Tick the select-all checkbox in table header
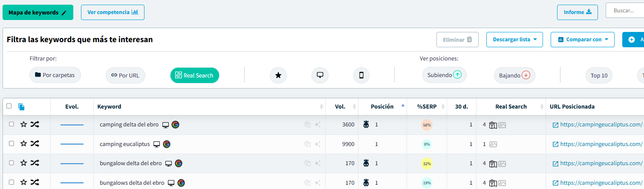 tap(9, 106)
